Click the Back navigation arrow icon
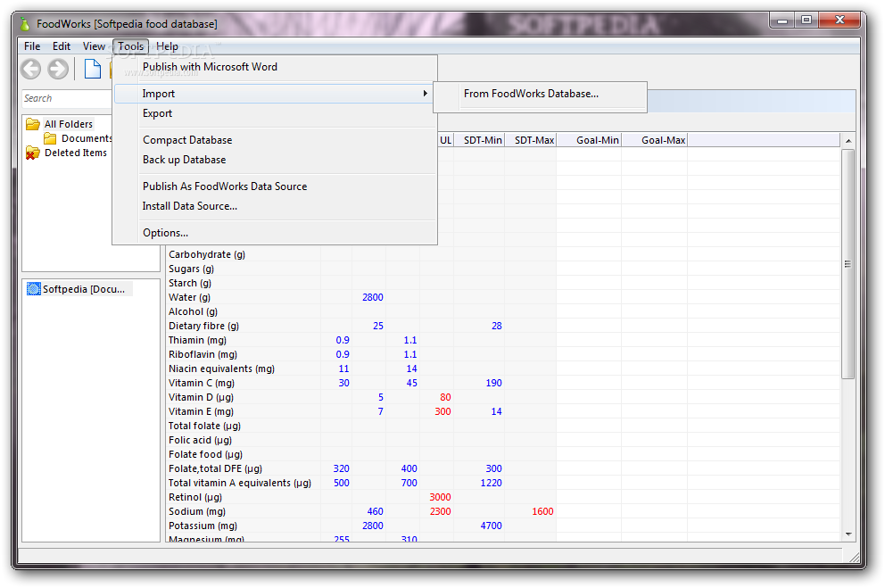This screenshot has height=588, width=885. (x=31, y=69)
